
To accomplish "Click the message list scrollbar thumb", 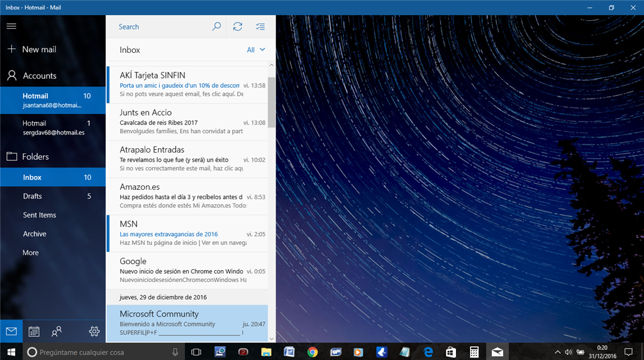I will tap(272, 102).
